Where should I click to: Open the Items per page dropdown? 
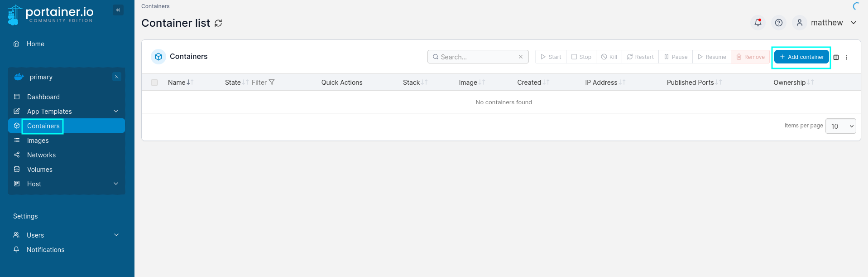840,126
